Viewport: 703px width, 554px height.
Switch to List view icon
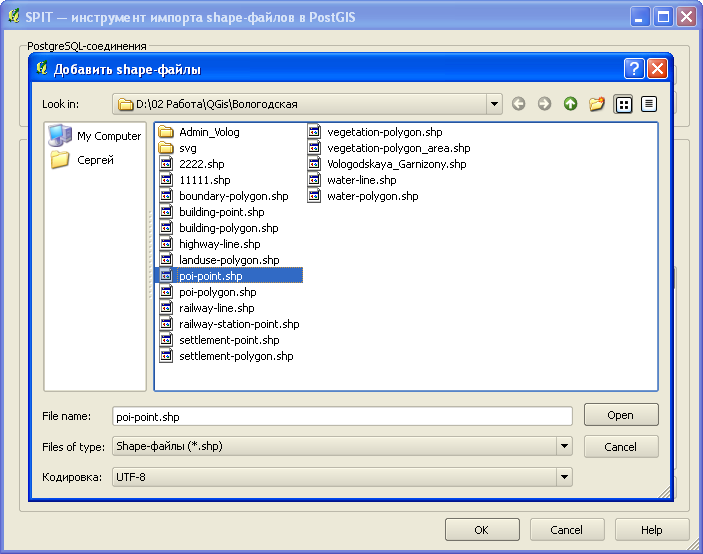[624, 104]
